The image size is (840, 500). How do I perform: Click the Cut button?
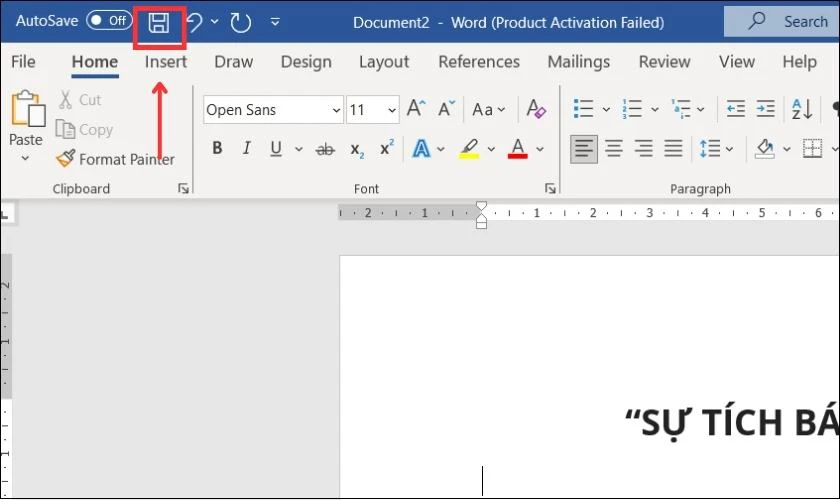point(80,100)
